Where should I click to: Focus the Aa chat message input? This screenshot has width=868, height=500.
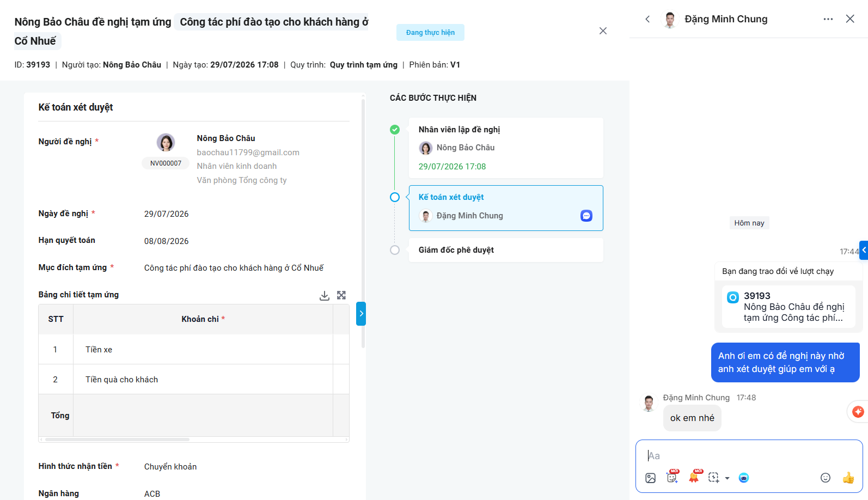click(x=749, y=456)
